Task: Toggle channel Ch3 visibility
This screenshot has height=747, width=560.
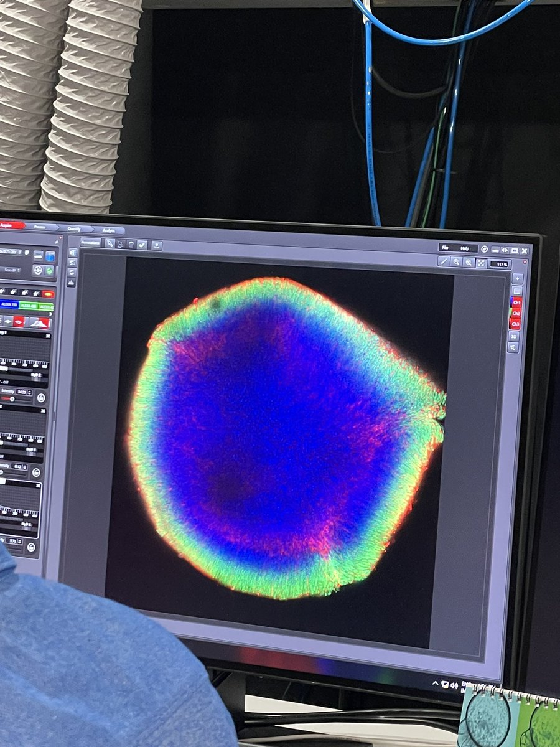Action: pos(515,324)
